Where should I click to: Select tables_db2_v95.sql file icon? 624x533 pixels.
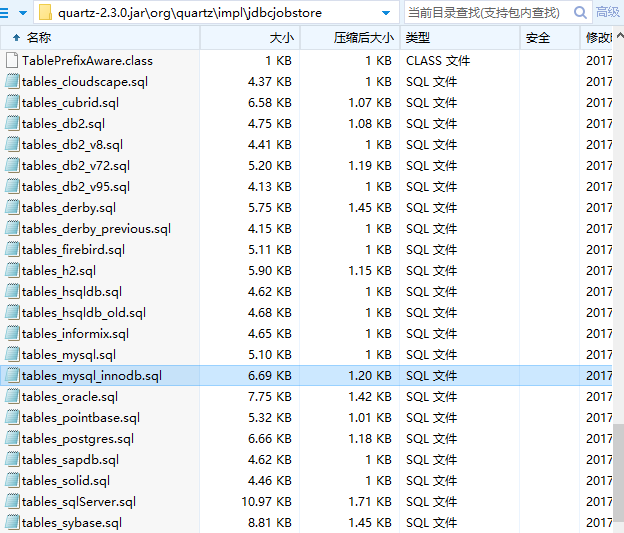[x=12, y=187]
